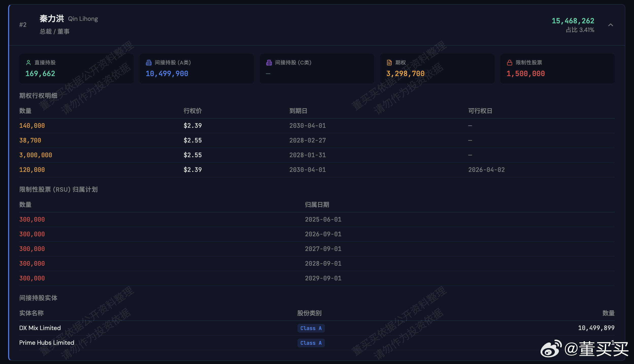Click the RSU row vesting on 2029-09-01

point(323,278)
